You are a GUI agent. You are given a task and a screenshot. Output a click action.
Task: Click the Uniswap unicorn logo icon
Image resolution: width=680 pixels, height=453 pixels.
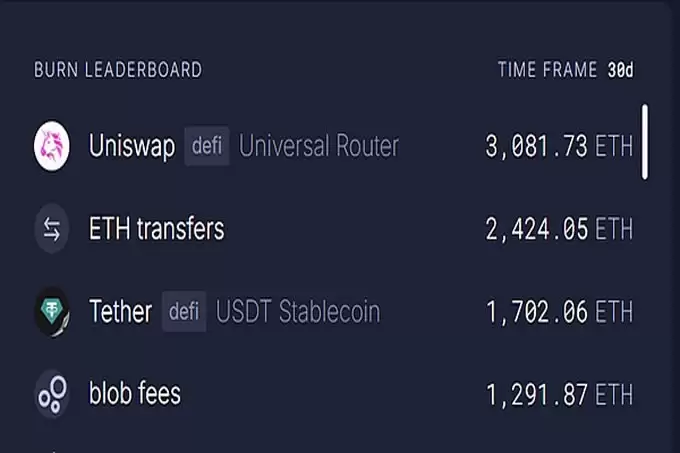click(51, 146)
